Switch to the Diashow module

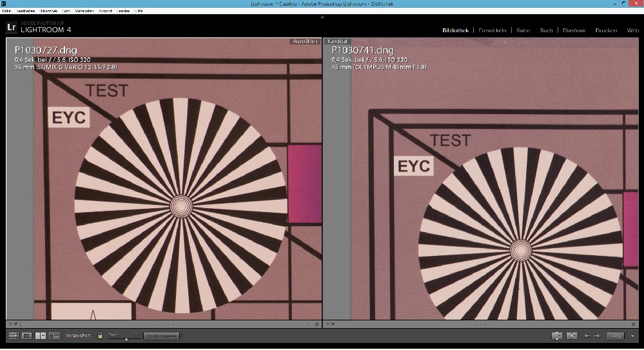[574, 30]
